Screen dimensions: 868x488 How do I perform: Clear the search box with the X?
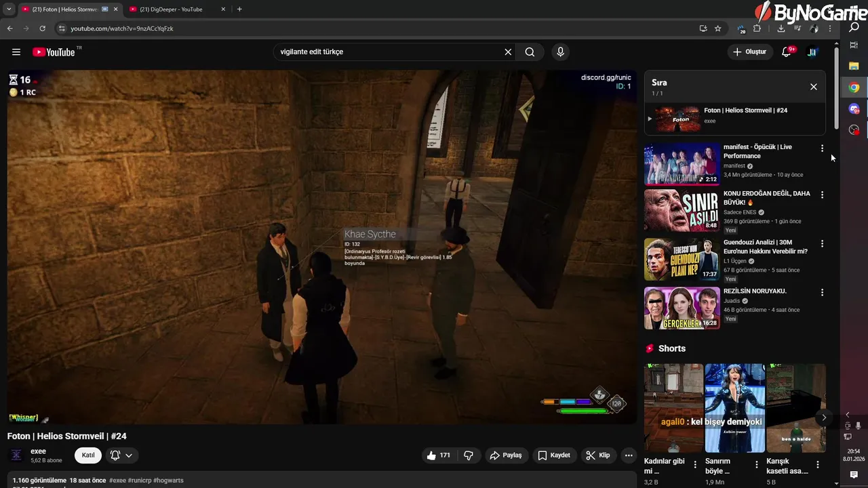pyautogui.click(x=508, y=52)
